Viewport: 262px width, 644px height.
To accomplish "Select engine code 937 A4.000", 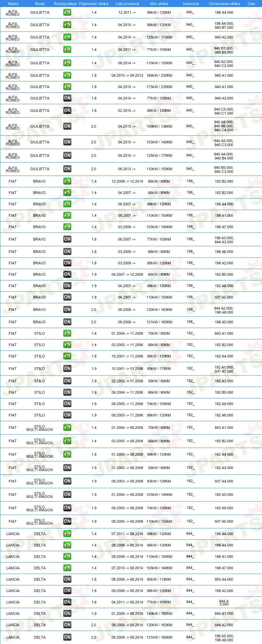I will 224,481.
